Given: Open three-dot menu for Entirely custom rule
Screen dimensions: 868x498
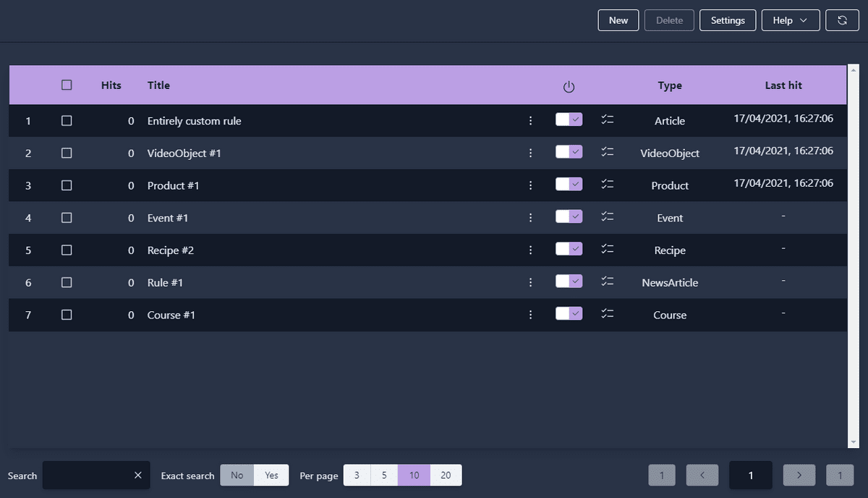Looking at the screenshot, I should 531,121.
